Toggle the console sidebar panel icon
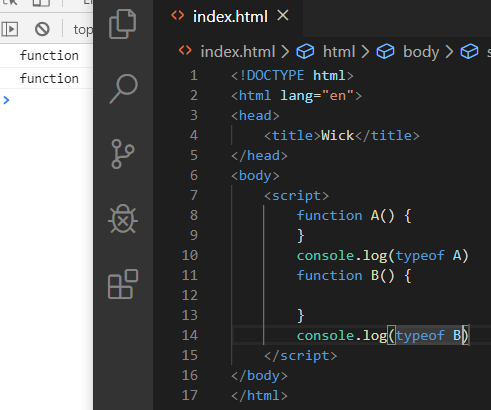This screenshot has width=491, height=410. 10,29
